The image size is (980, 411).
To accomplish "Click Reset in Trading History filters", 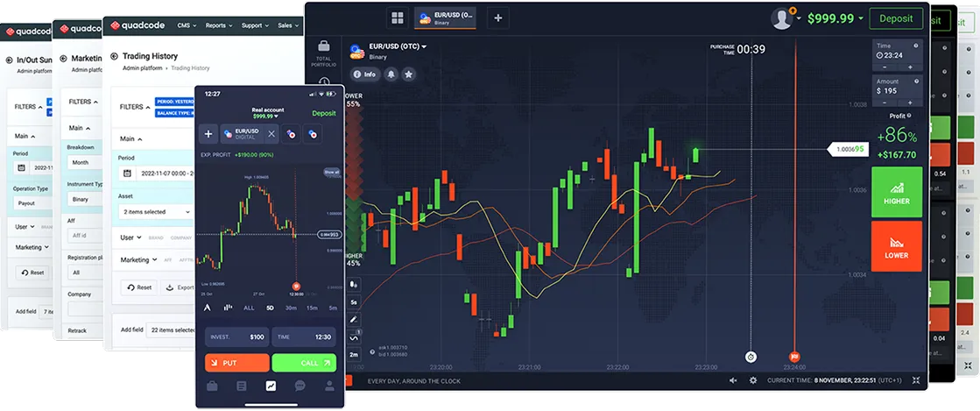I will [139, 287].
